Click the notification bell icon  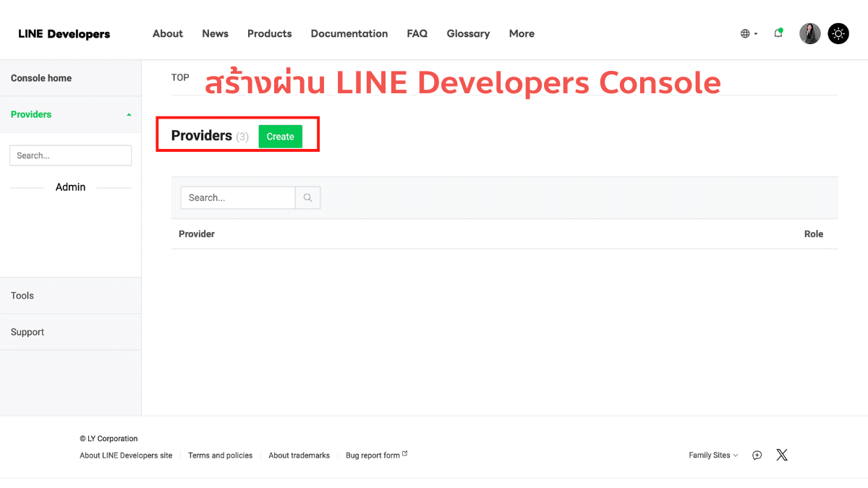point(778,33)
